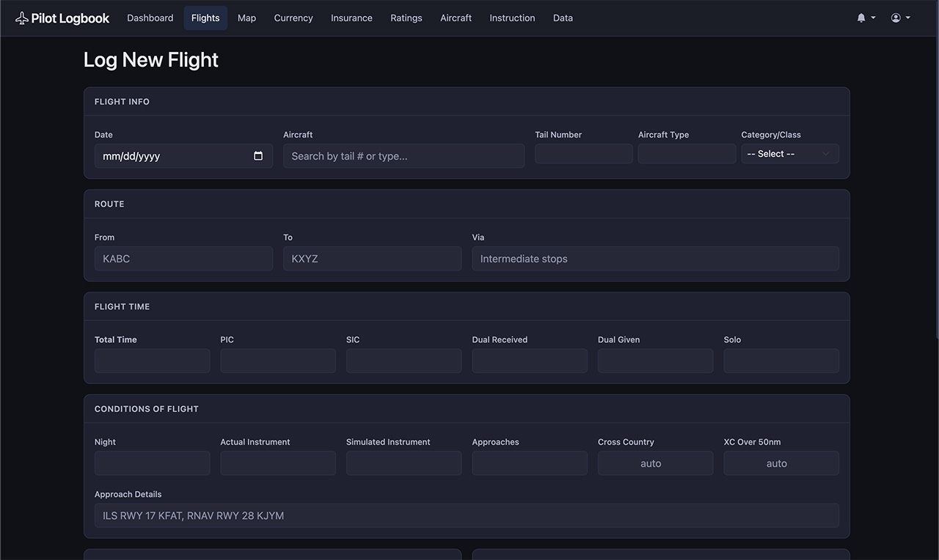939x560 pixels.
Task: Click the Total Time input
Action: (x=152, y=360)
